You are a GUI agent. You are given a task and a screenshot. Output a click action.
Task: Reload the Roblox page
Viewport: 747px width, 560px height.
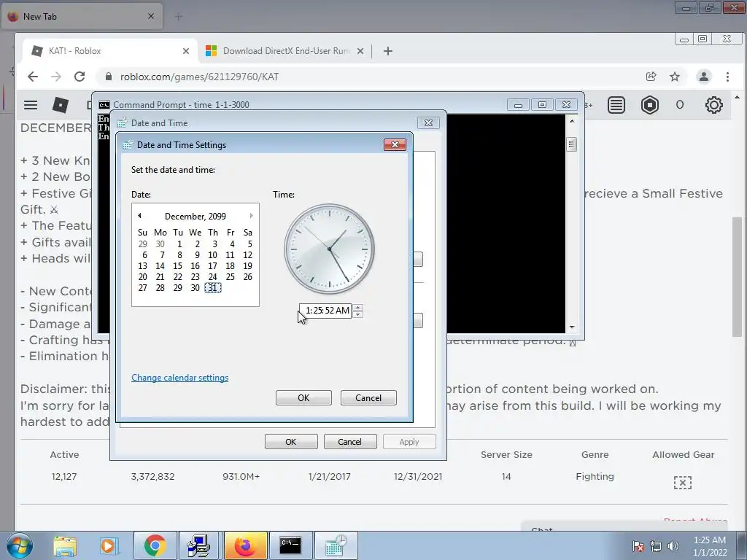click(x=80, y=77)
